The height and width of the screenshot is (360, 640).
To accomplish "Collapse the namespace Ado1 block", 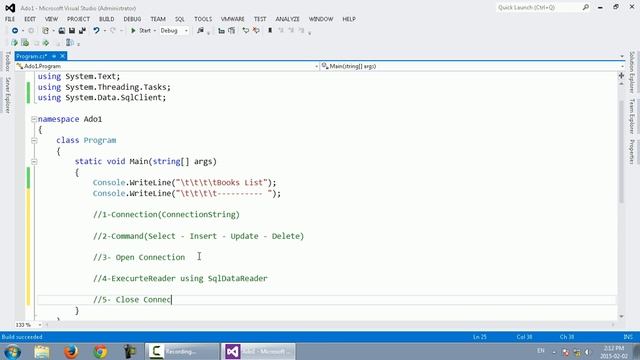I will tap(34, 119).
